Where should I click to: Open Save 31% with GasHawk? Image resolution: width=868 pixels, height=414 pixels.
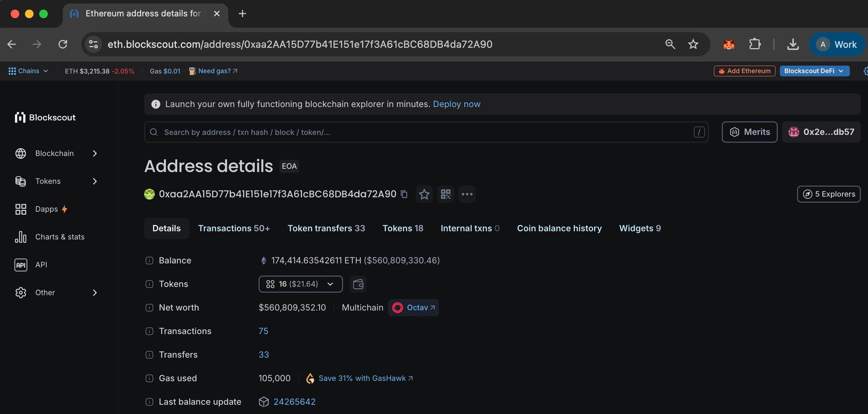pyautogui.click(x=365, y=378)
